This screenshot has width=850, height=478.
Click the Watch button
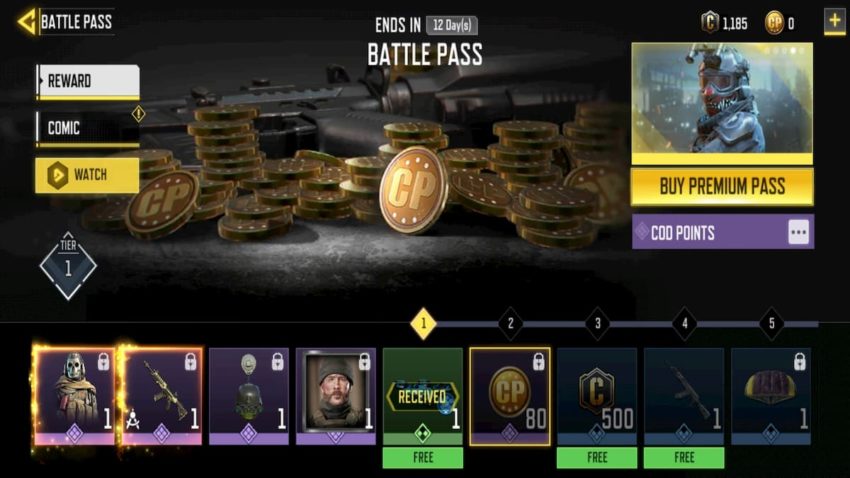[87, 175]
